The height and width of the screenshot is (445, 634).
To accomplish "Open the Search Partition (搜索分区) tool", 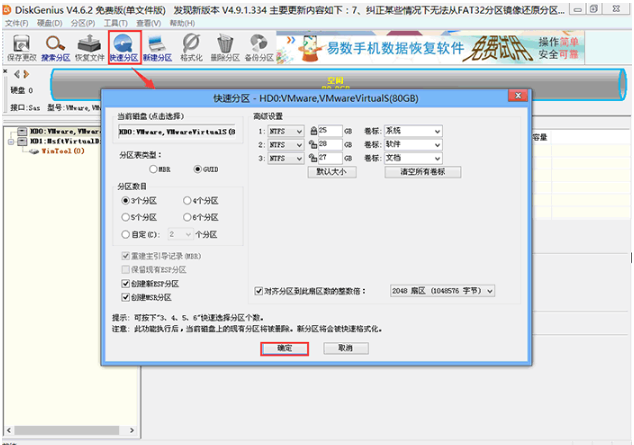I will pyautogui.click(x=55, y=48).
